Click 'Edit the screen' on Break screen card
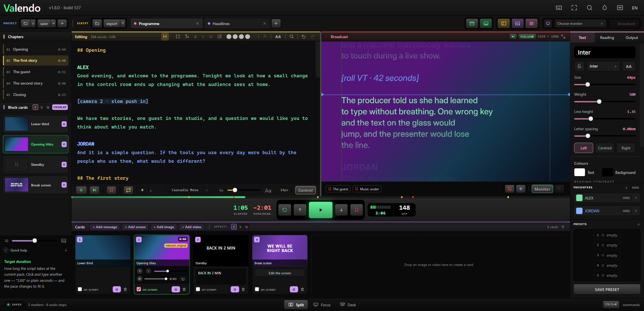The width and height of the screenshot is (644, 311). pyautogui.click(x=280, y=273)
